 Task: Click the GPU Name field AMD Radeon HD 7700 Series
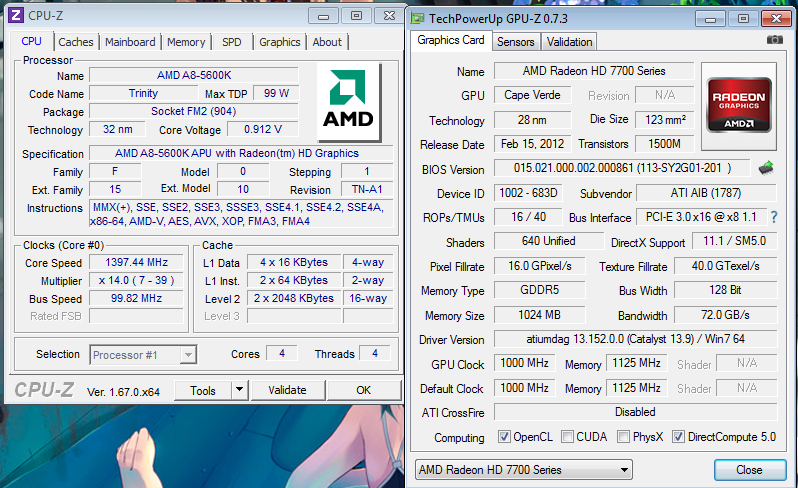(594, 71)
